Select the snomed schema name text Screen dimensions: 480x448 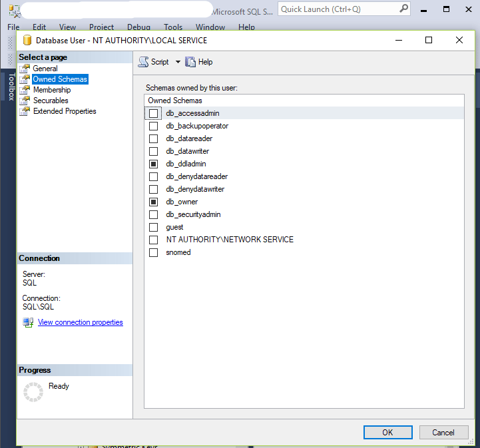coord(178,252)
